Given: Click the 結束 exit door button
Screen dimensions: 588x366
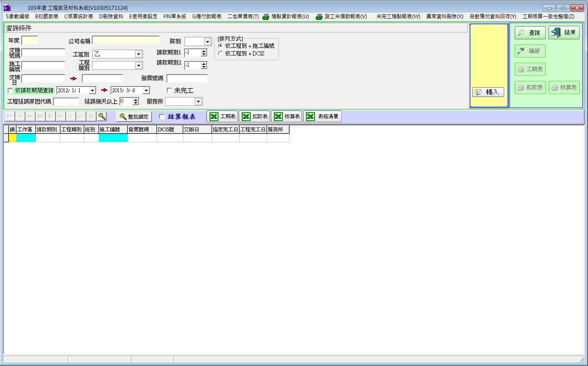Looking at the screenshot, I should [564, 33].
